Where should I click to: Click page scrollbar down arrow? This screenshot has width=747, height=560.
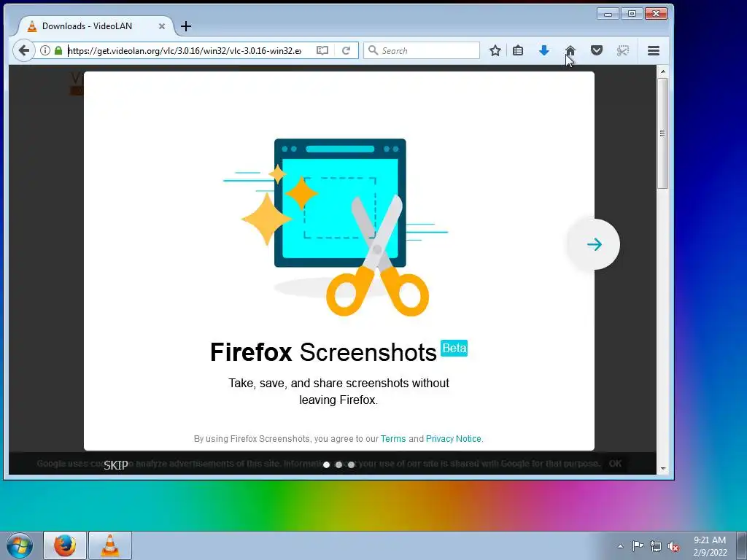pyautogui.click(x=662, y=469)
